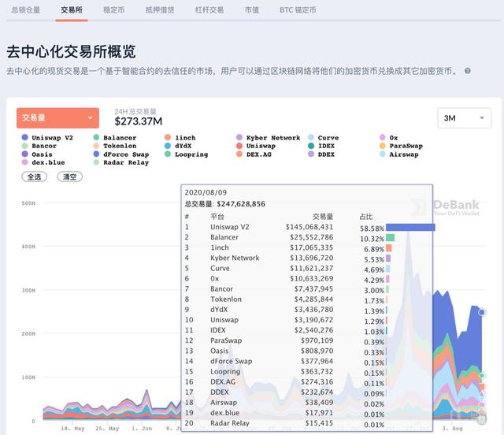Toggle the Kyber Network legend series
The height and width of the screenshot is (435, 504).
click(x=269, y=138)
